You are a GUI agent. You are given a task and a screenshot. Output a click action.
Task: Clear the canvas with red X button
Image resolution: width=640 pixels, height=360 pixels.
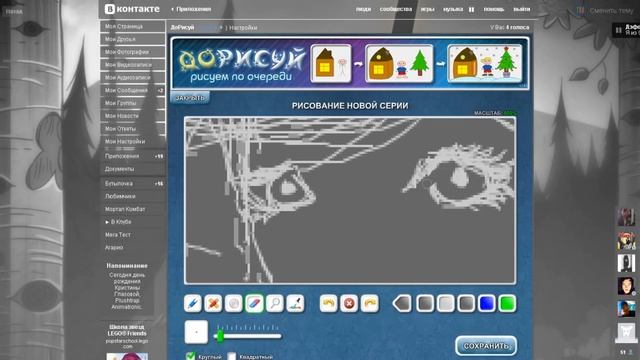(349, 304)
